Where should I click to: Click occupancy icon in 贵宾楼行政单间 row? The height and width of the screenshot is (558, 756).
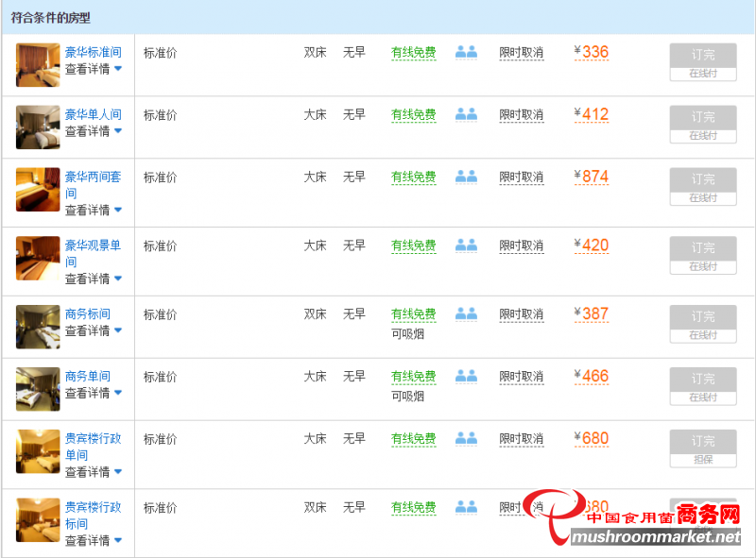point(466,438)
